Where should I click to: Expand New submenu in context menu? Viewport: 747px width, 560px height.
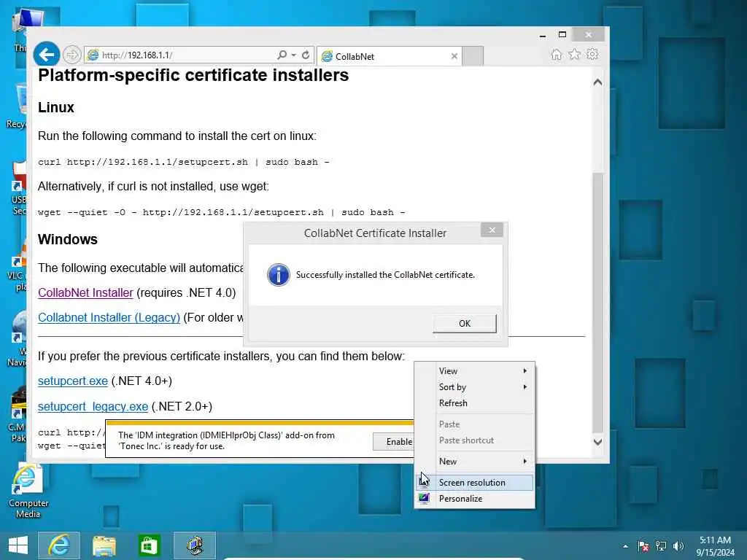[474, 462]
